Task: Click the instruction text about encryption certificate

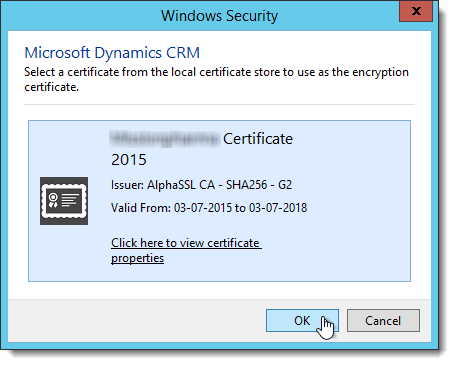Action: (x=216, y=79)
